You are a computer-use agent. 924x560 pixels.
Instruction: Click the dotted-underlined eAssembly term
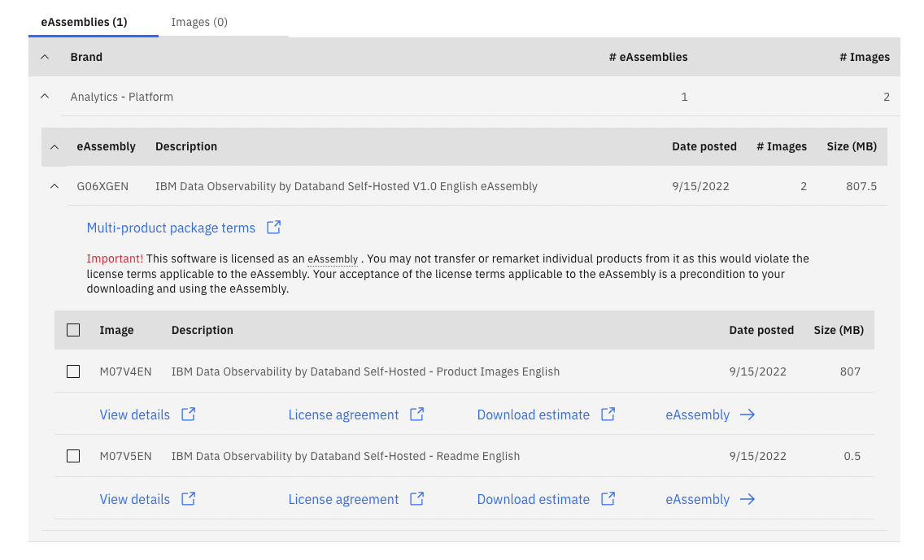[333, 259]
